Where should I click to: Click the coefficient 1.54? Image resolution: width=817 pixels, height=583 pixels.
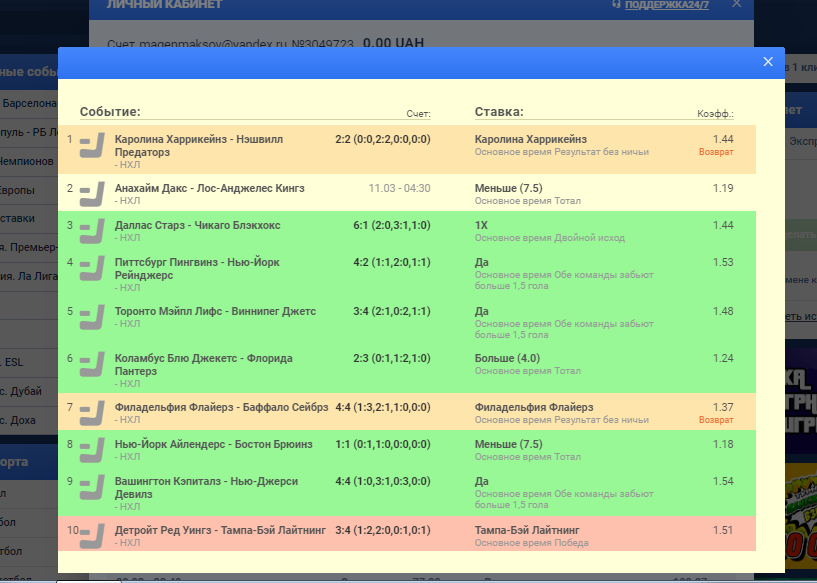click(723, 481)
